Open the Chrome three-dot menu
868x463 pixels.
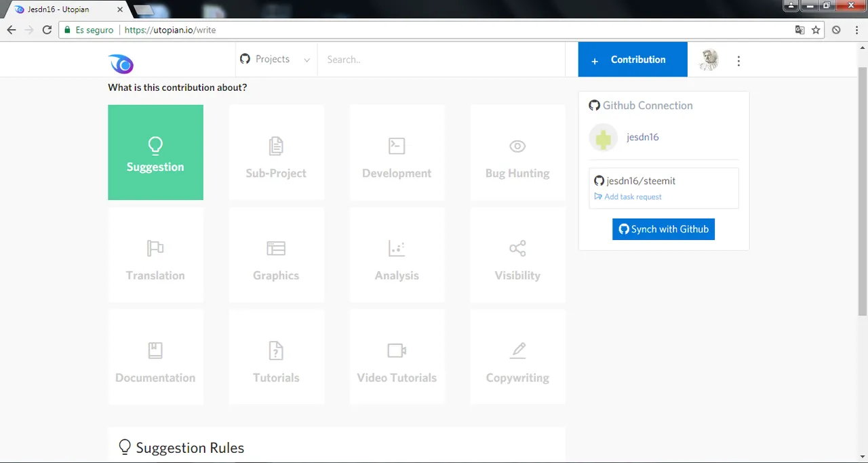[x=856, y=30]
